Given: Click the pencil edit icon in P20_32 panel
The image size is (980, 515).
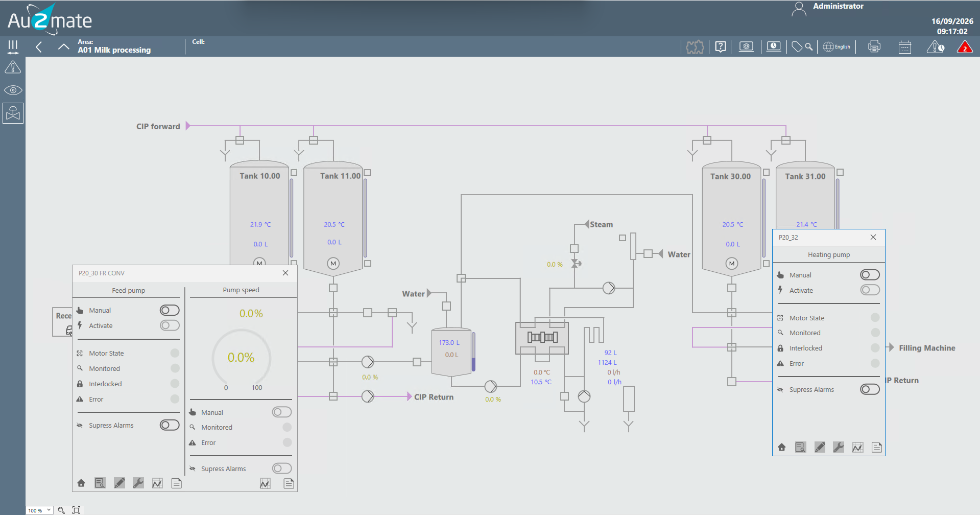Looking at the screenshot, I should (820, 448).
